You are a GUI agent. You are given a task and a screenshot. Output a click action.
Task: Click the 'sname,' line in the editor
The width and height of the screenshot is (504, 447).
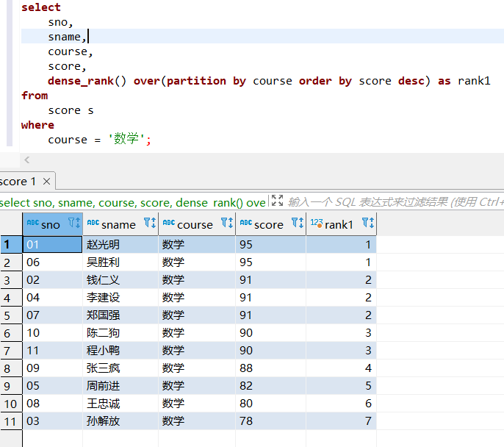click(67, 37)
